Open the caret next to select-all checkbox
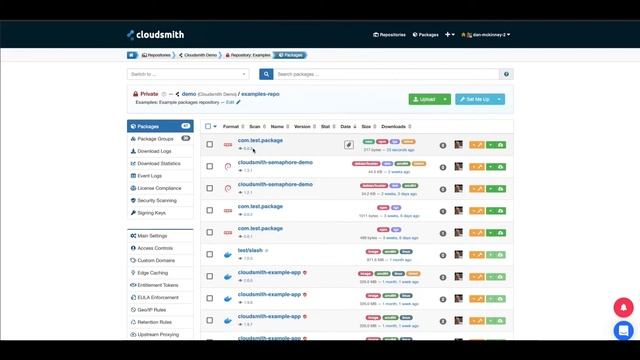The height and width of the screenshot is (360, 640). [215, 127]
